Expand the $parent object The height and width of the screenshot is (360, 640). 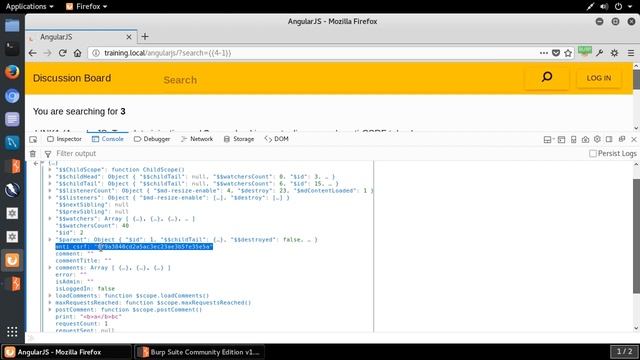[50, 240]
